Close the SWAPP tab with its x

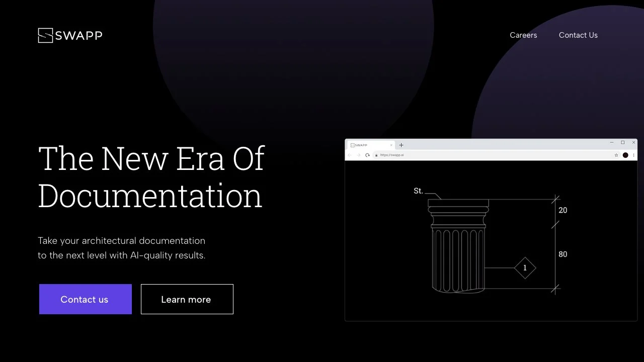pyautogui.click(x=391, y=145)
